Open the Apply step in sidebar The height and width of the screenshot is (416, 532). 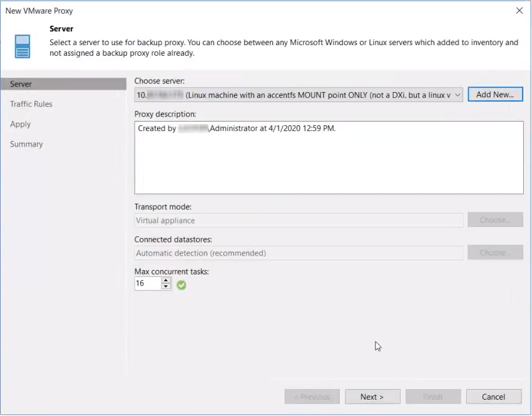tap(21, 124)
